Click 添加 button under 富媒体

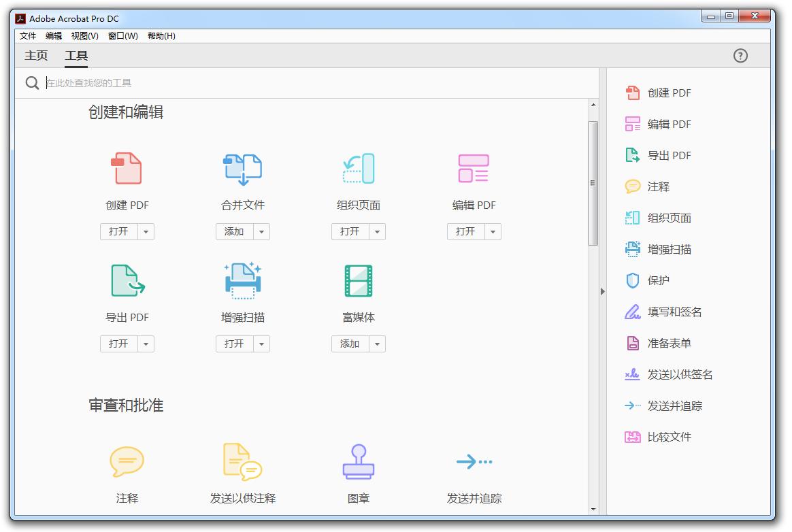[x=350, y=344]
